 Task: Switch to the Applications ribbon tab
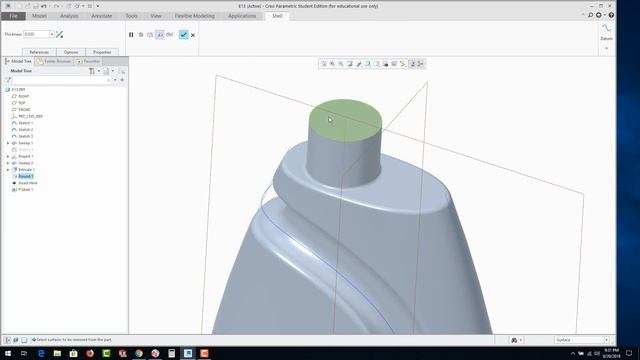(x=242, y=16)
